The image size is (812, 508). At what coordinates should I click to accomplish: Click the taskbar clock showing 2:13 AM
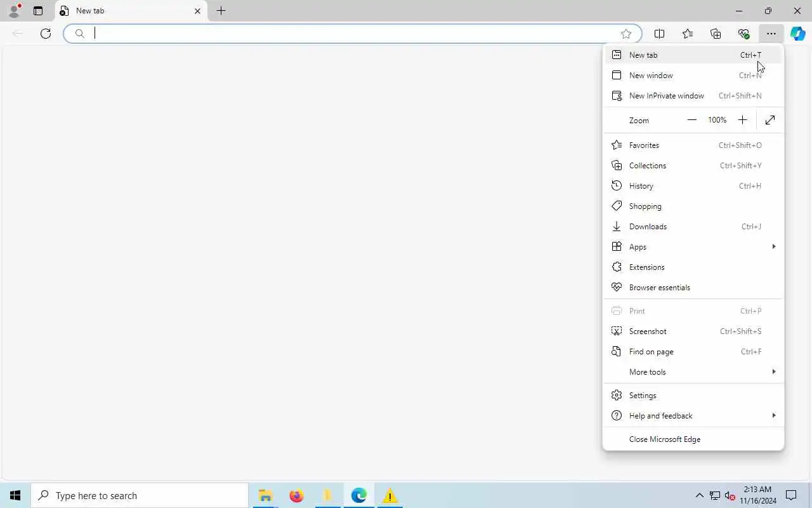coord(758,495)
